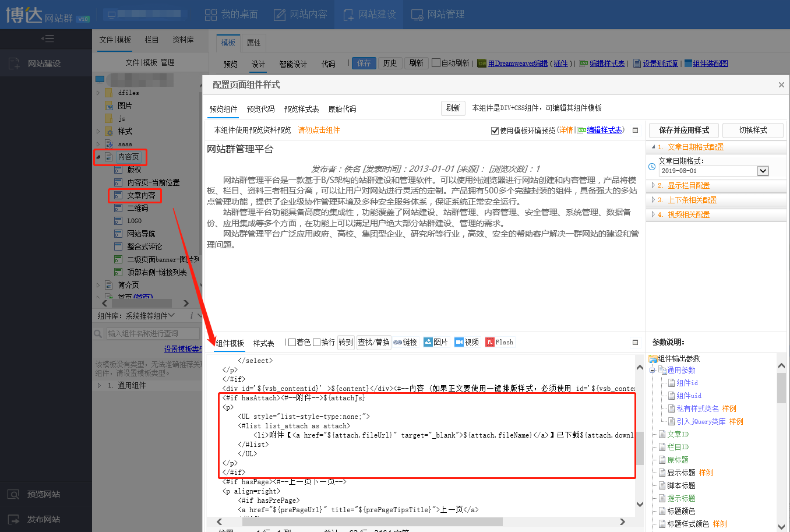Click the search icon beside component query
Screen dimensions: 790x532
point(98,334)
